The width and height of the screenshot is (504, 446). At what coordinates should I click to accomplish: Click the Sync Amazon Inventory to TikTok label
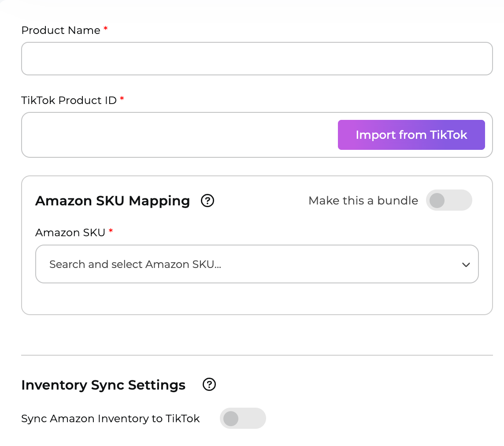[x=110, y=419]
